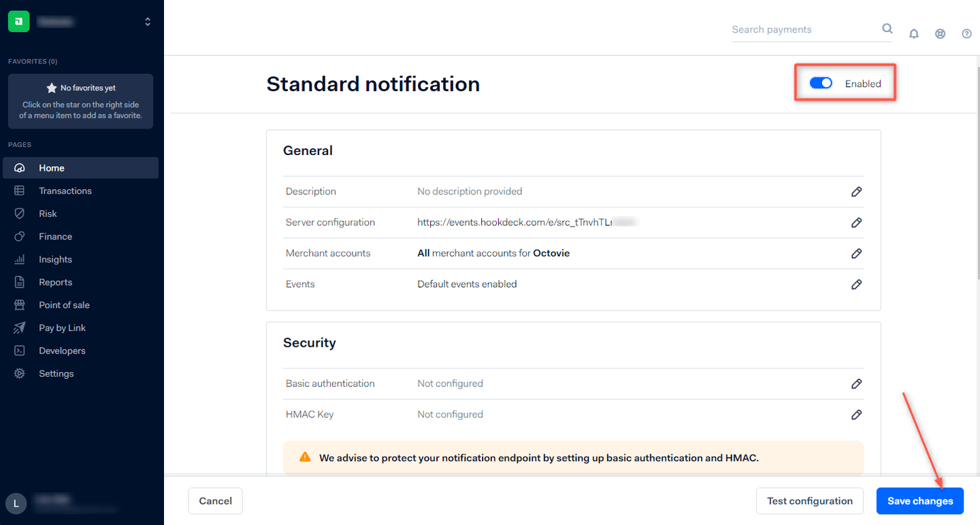Open the company account switcher chevrons

(x=148, y=21)
